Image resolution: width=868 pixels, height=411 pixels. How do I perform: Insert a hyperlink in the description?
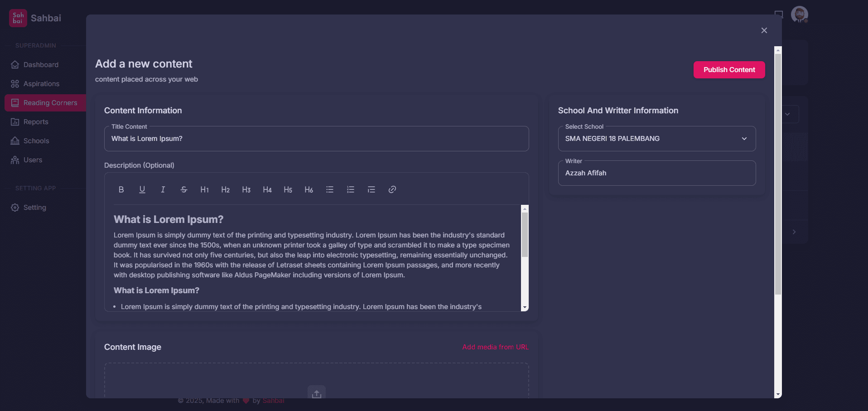[x=392, y=189]
